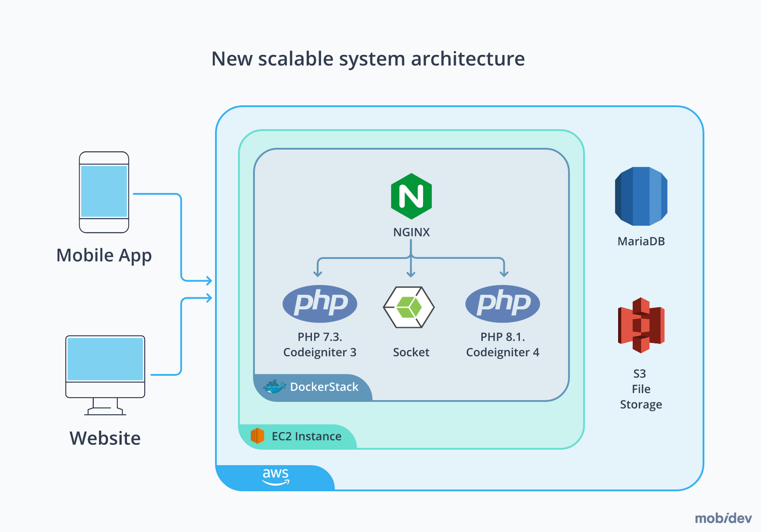
Task: Click the blue MariaDB database icon
Action: point(641,196)
